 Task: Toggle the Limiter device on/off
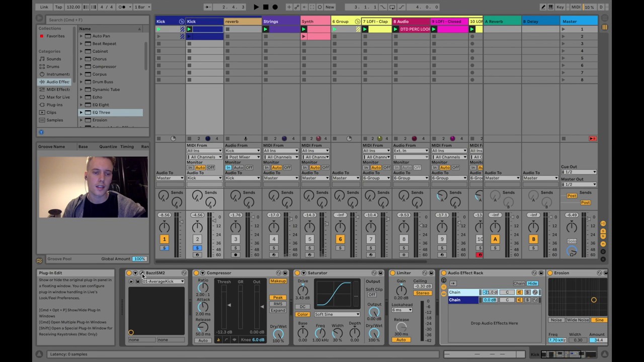click(392, 273)
